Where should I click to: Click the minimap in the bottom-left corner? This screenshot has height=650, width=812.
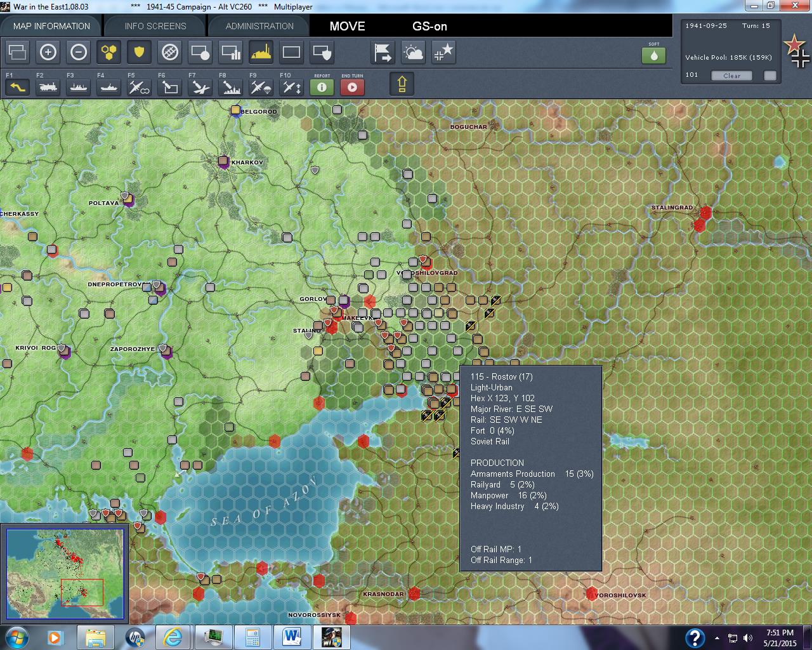(63, 573)
